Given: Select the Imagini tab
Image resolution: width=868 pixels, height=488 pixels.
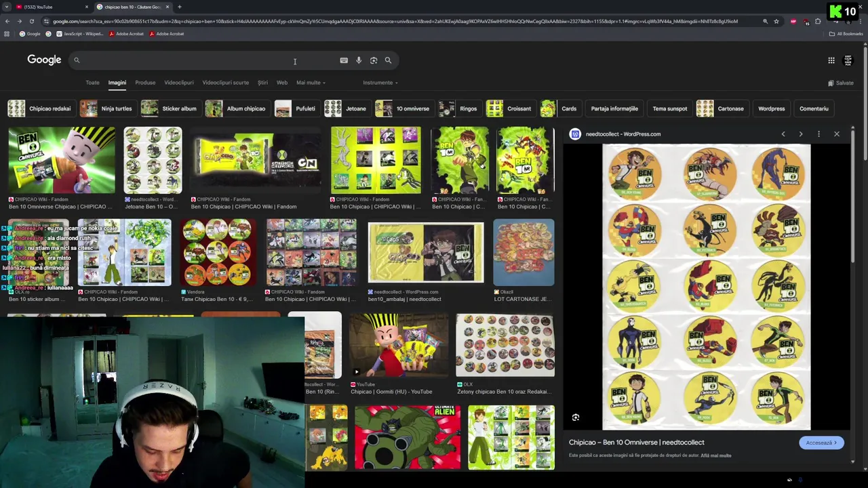Looking at the screenshot, I should (117, 83).
